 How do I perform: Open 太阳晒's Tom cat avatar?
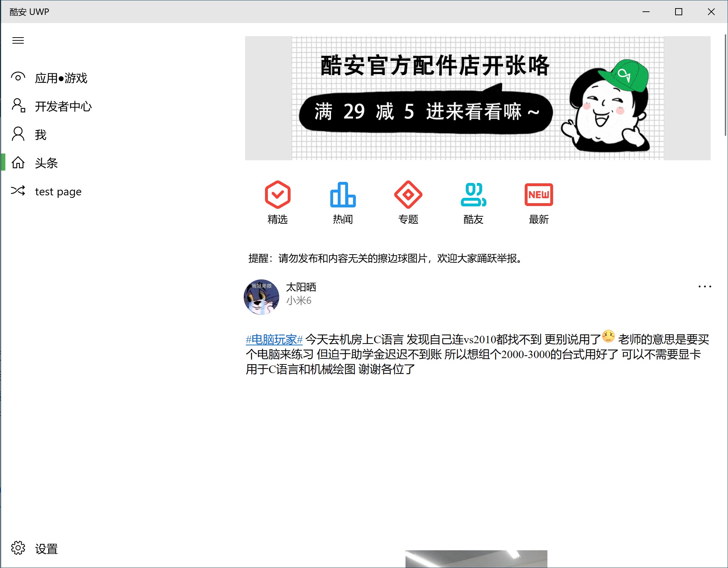(261, 297)
